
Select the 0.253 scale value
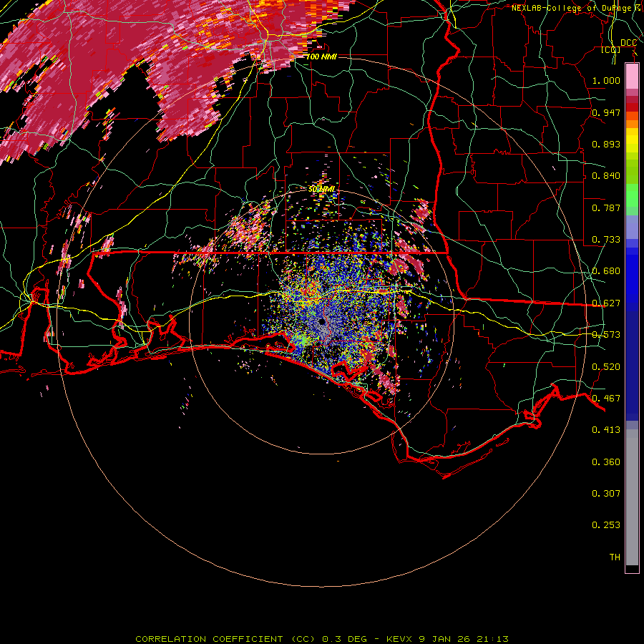[606, 525]
